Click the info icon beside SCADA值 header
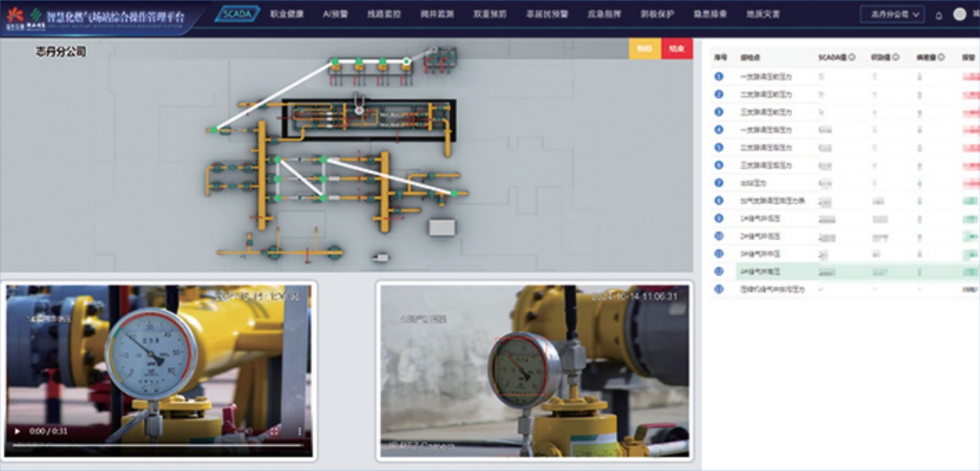Image resolution: width=980 pixels, height=471 pixels. (852, 57)
